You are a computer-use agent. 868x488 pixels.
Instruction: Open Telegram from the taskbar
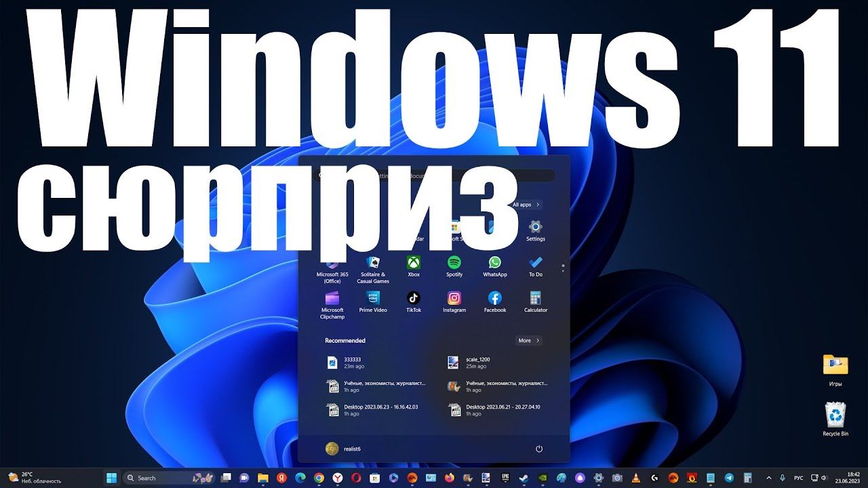[x=729, y=478]
